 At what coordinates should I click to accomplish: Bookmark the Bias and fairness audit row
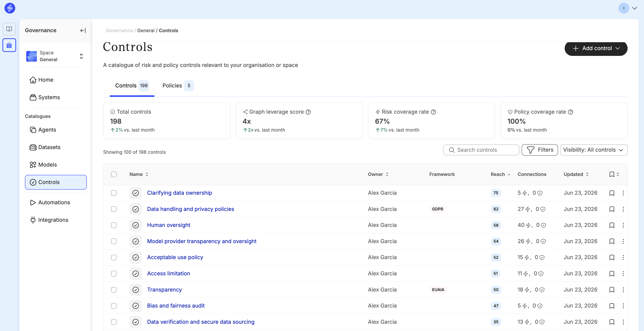point(612,306)
